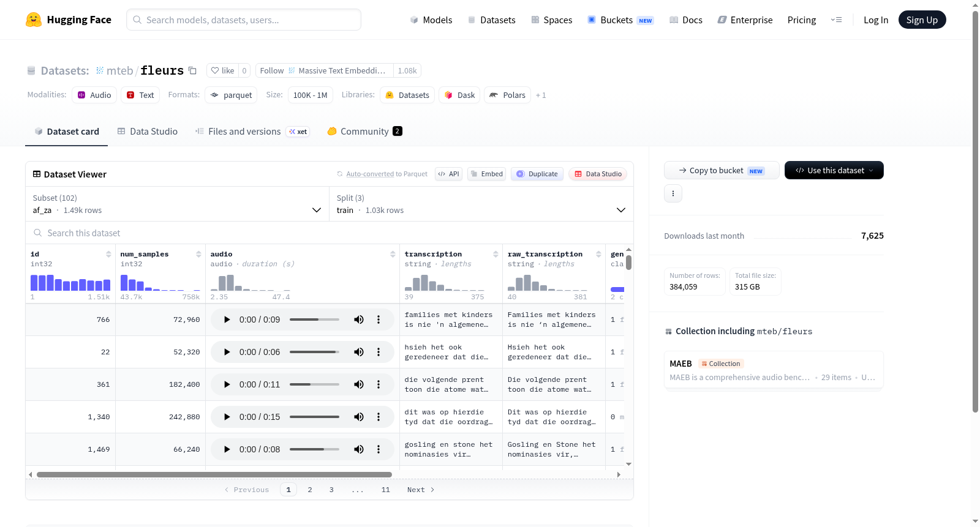Image resolution: width=980 pixels, height=527 pixels.
Task: Mute the audio in row 1,469
Action: click(x=359, y=449)
